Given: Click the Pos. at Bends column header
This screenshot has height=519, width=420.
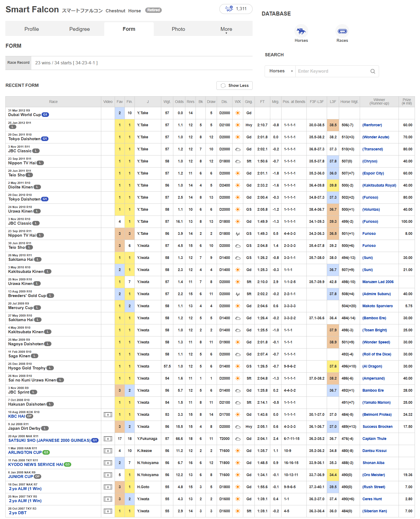Looking at the screenshot, I should point(294,102).
